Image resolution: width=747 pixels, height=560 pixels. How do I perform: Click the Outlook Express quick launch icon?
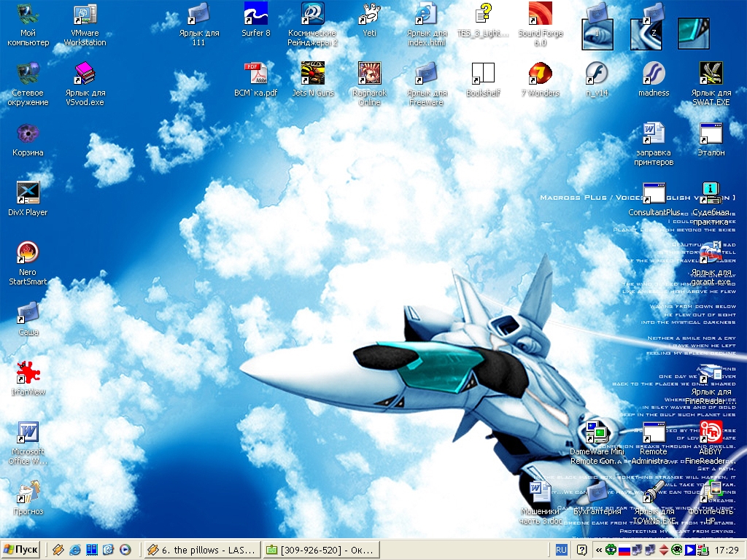pyautogui.click(x=108, y=550)
